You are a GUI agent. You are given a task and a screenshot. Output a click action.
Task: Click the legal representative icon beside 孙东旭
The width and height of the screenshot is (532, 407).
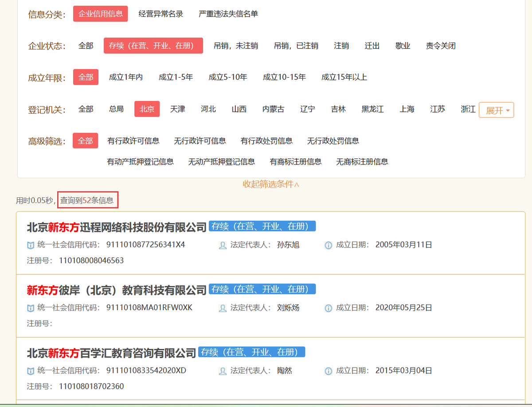(x=223, y=244)
